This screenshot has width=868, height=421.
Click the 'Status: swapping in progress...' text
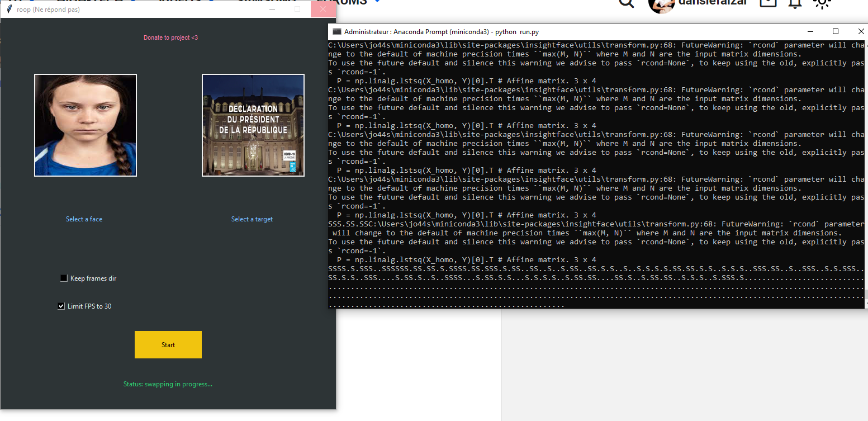pyautogui.click(x=168, y=384)
